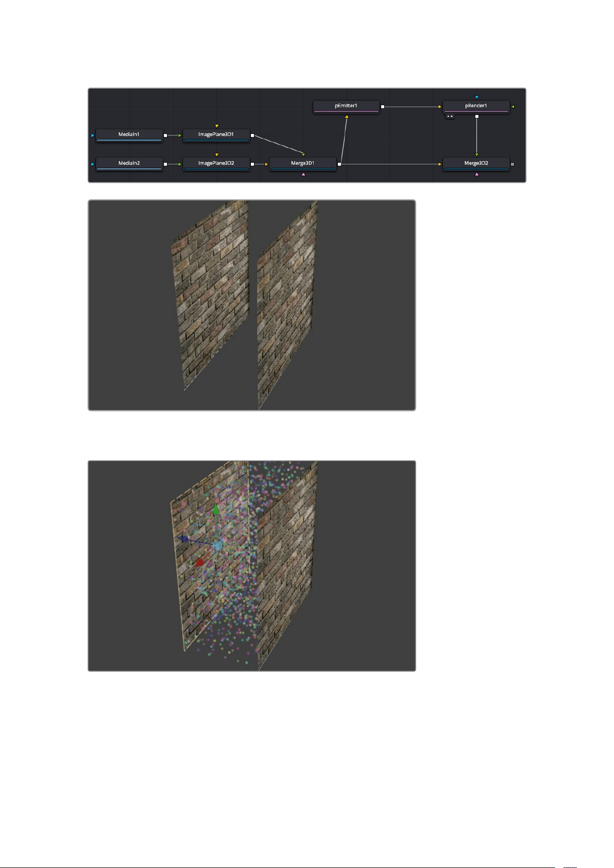Click the pink input arrow below Merge3D1

(x=303, y=174)
